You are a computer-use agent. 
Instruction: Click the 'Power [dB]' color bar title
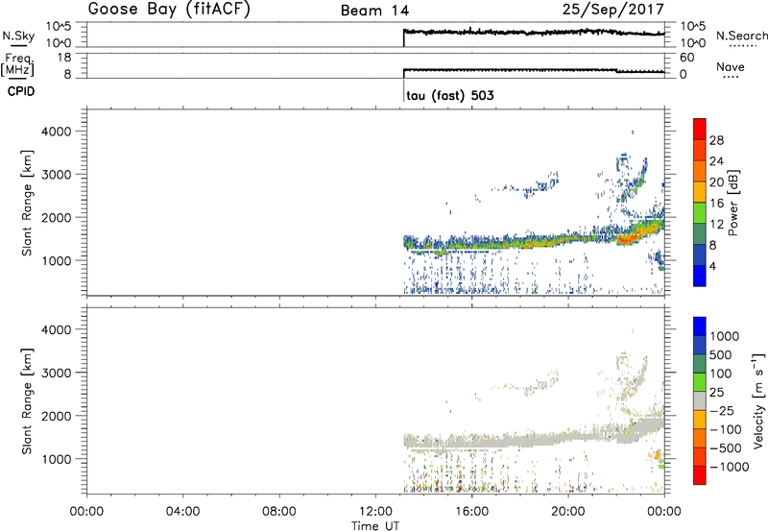tap(733, 203)
